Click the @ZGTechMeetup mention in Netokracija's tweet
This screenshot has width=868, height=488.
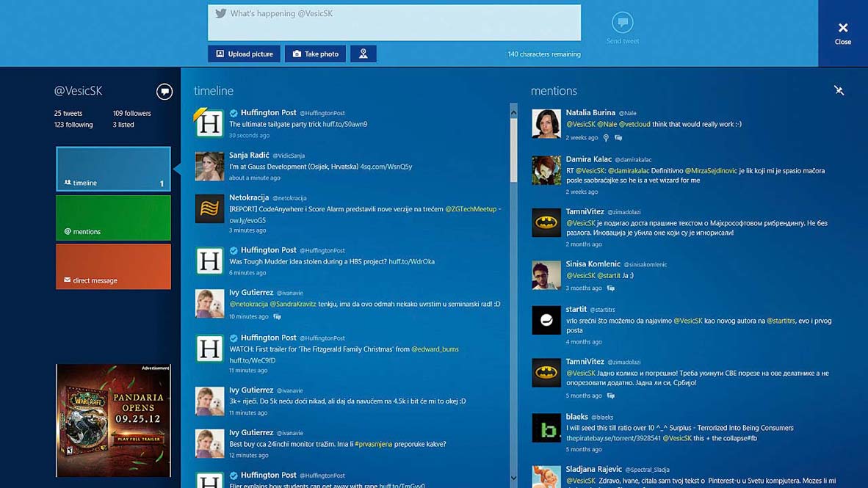[x=471, y=209]
